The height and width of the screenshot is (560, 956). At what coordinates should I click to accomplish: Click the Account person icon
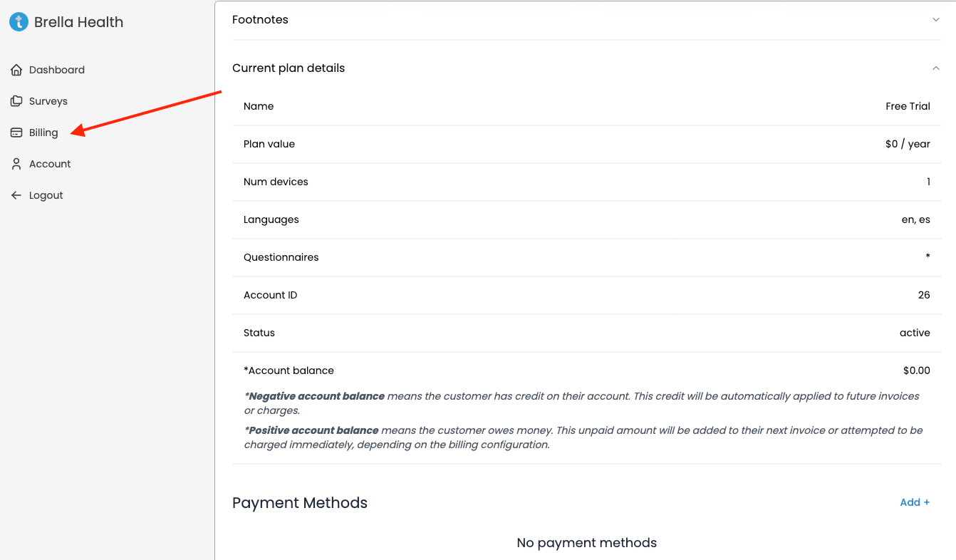(16, 164)
